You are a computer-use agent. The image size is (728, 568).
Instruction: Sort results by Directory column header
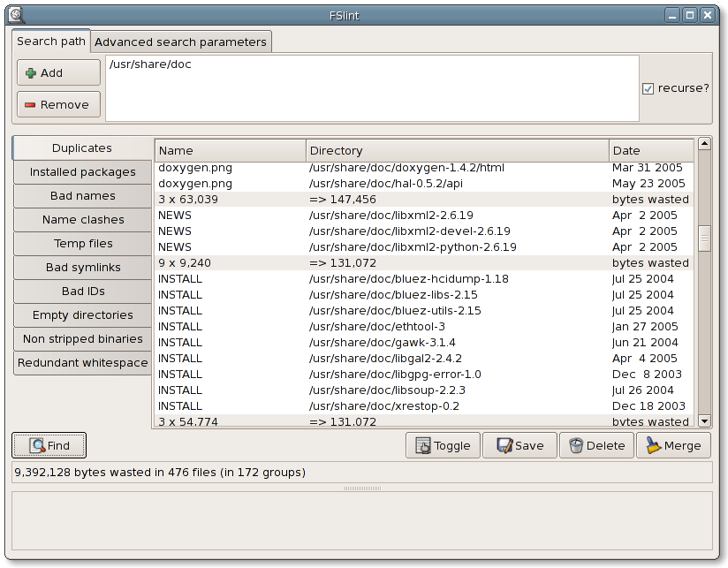(458, 150)
